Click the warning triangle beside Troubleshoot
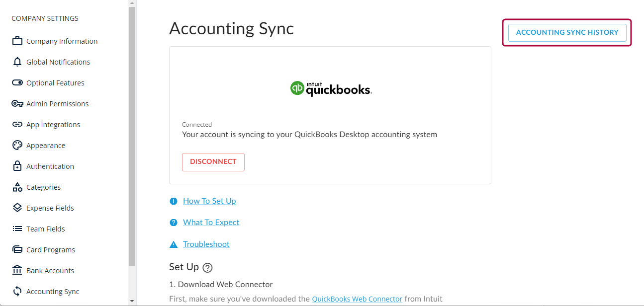644x306 pixels. click(173, 243)
